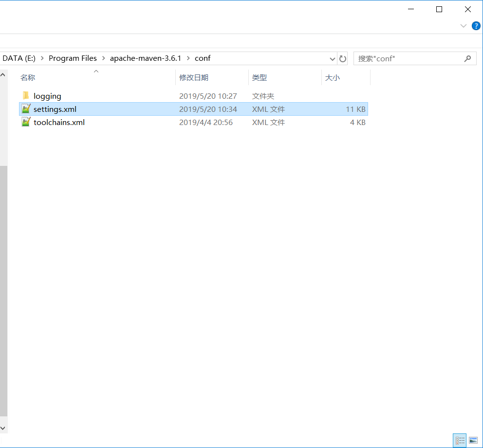Expand the chevron after apache-maven-3.6.1
The height and width of the screenshot is (448, 483).
coord(188,58)
